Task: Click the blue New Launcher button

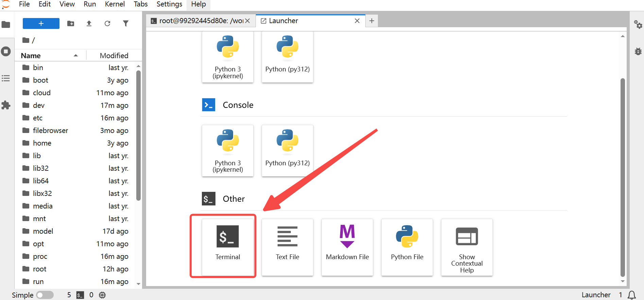Action: pyautogui.click(x=41, y=23)
